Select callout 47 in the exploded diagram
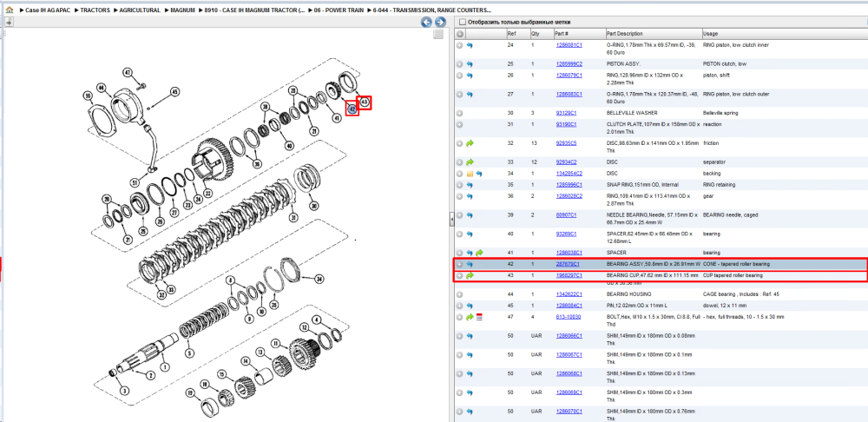 coord(128,72)
